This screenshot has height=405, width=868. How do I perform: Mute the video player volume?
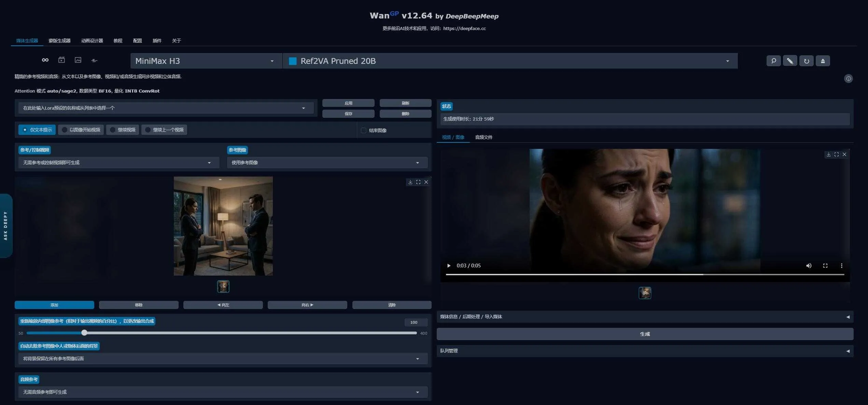[x=809, y=266]
